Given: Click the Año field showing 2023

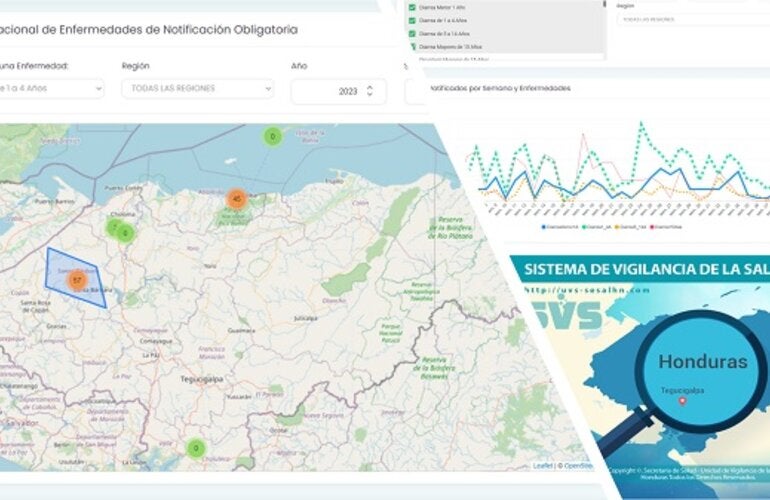Looking at the screenshot, I should point(338,91).
